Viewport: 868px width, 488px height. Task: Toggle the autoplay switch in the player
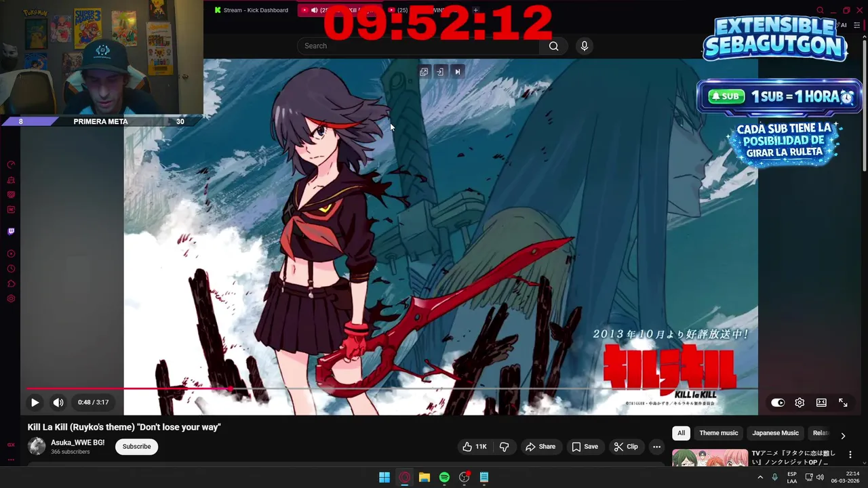pos(778,403)
